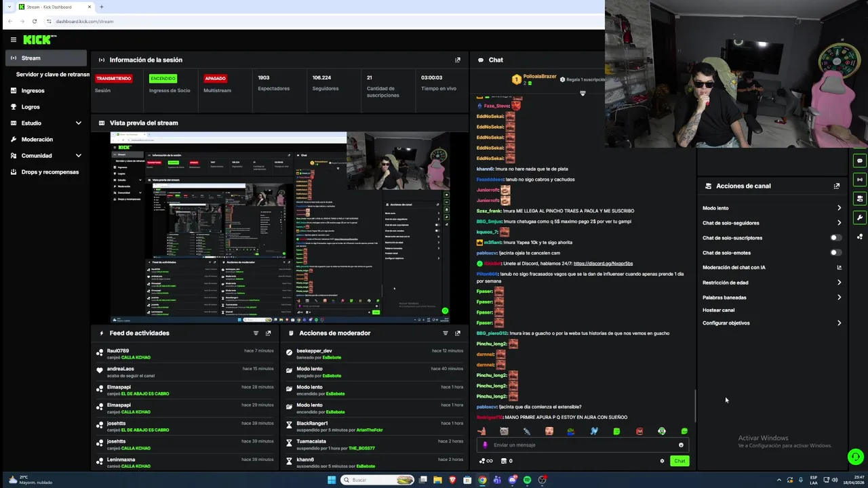Pop out the Acciones de moderador panel
This screenshot has width=868, height=488.
pyautogui.click(x=458, y=333)
